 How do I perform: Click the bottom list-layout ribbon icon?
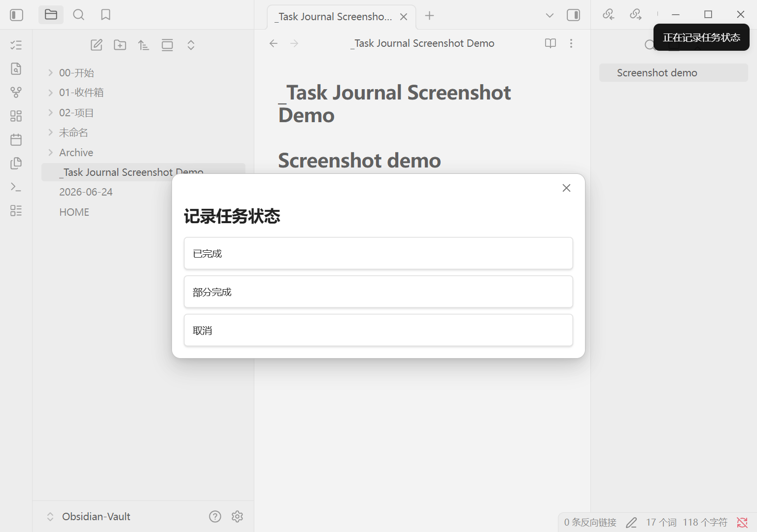[x=16, y=210]
